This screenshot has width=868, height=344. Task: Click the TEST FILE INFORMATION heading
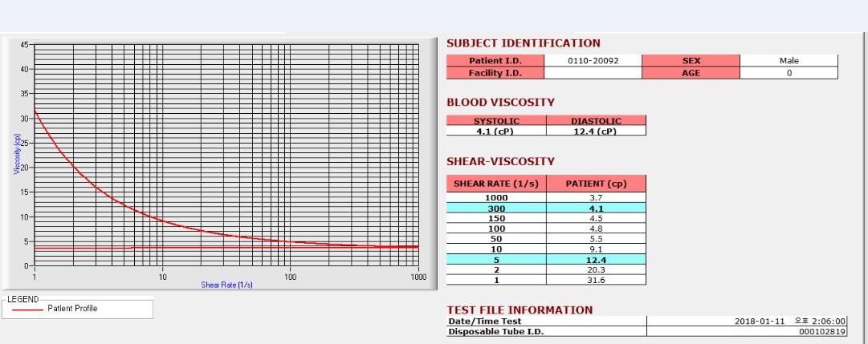(520, 310)
